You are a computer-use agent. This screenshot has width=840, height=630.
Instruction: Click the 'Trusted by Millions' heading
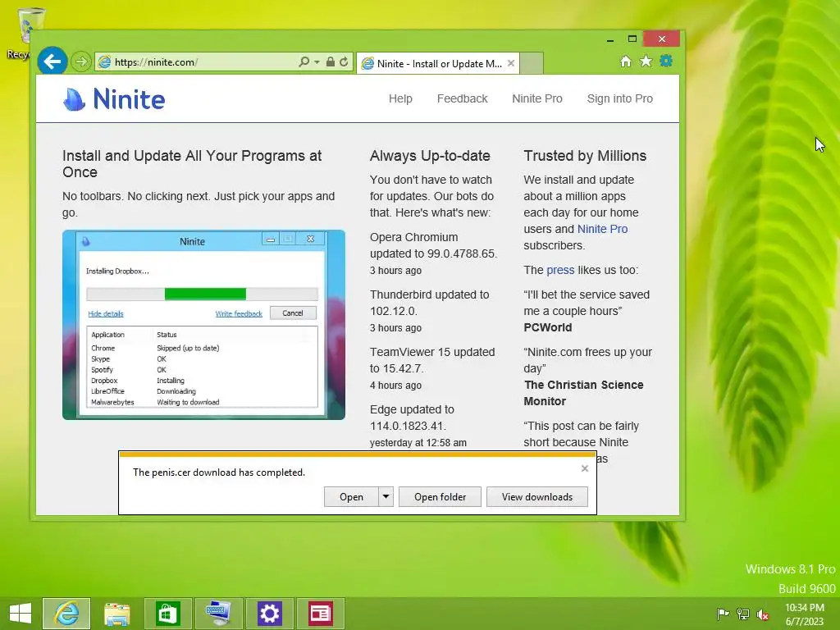585,156
